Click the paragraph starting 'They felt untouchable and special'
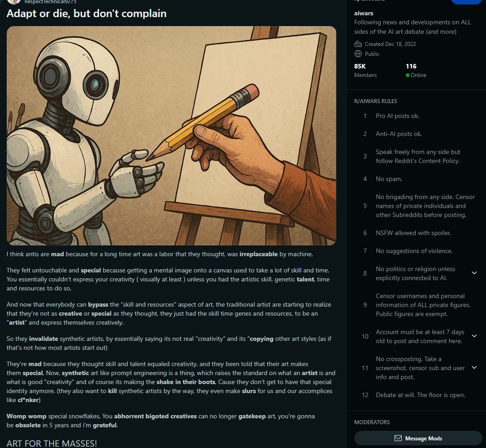The width and height of the screenshot is (486, 448). pos(168,279)
